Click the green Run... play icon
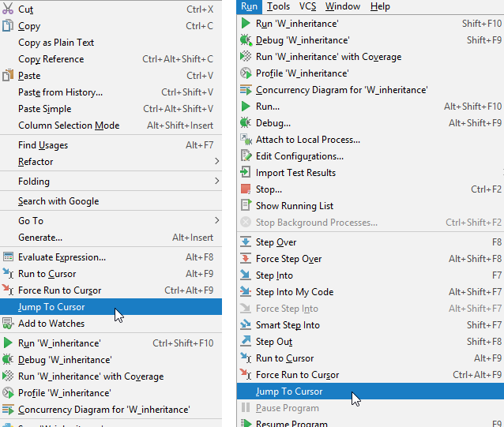The height and width of the screenshot is (427, 504). coord(246,106)
